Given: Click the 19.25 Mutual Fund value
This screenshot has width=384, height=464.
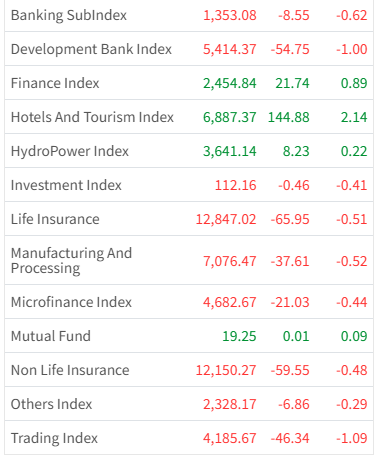Looking at the screenshot, I should (239, 336).
